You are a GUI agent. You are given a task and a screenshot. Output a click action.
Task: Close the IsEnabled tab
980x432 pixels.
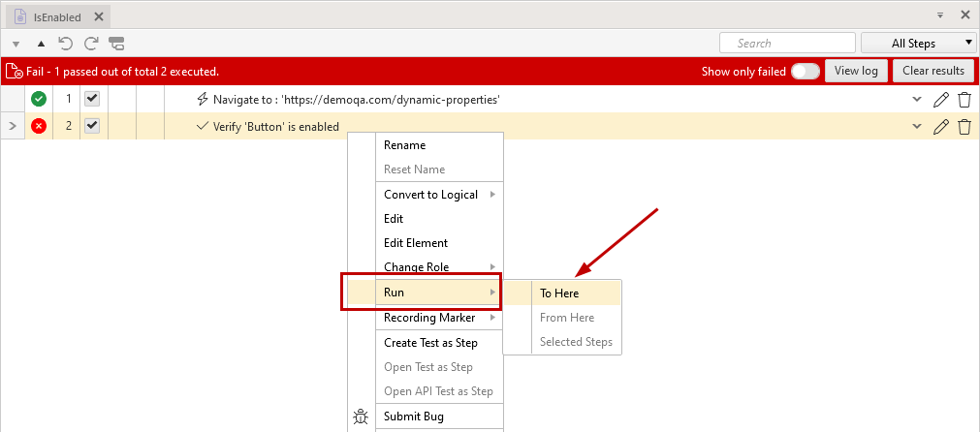(98, 16)
